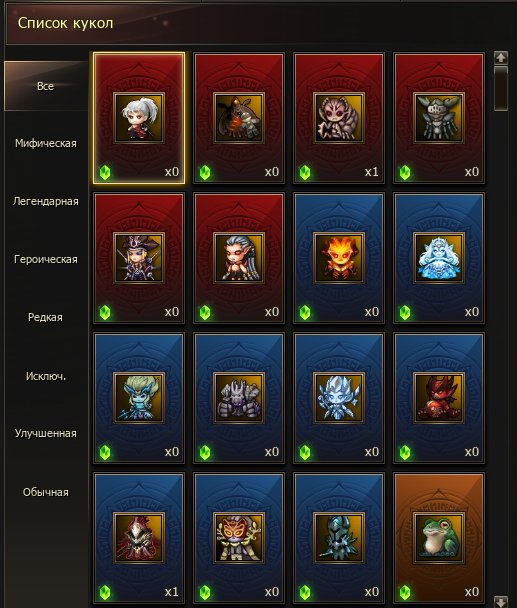Select the blue ice queen doll

pyautogui.click(x=439, y=258)
